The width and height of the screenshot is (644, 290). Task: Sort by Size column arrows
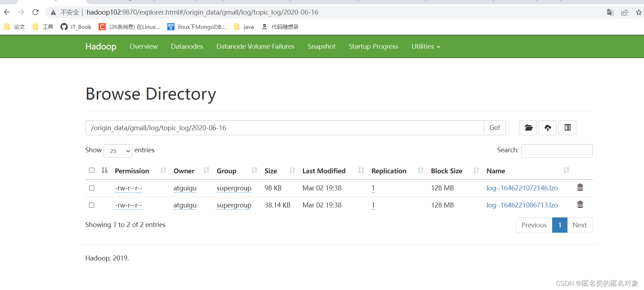(x=292, y=170)
